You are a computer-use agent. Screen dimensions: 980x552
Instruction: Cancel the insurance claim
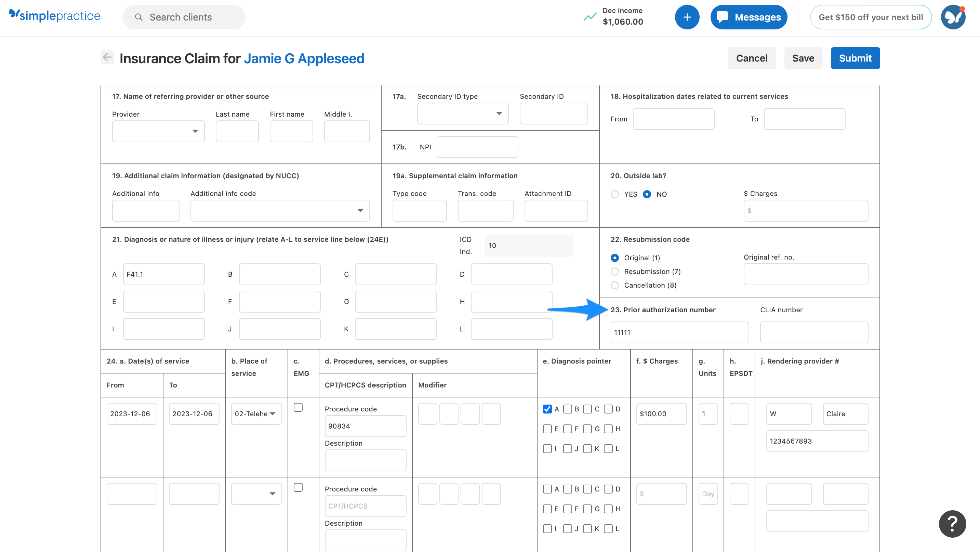(x=752, y=58)
